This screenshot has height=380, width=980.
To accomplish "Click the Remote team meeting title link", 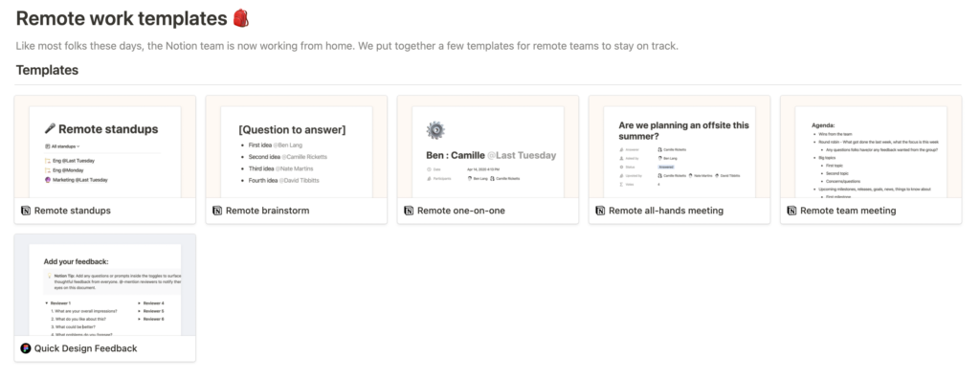I will 848,211.
